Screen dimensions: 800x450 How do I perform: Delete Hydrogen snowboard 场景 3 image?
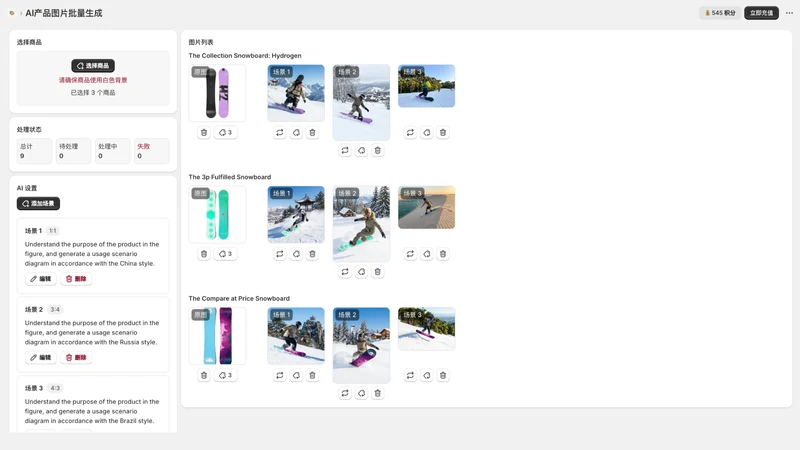[x=443, y=133]
